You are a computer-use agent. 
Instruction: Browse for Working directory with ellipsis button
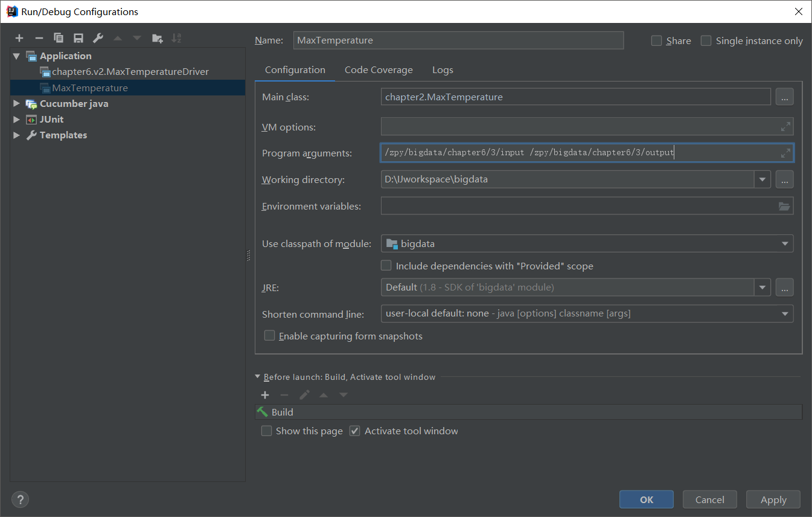click(x=784, y=179)
